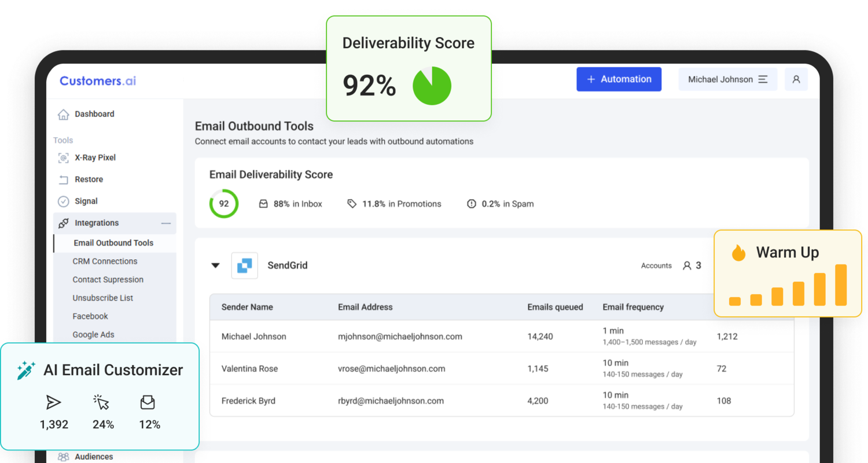Image resolution: width=868 pixels, height=463 pixels.
Task: Click the Audiences people icon
Action: pos(63,457)
